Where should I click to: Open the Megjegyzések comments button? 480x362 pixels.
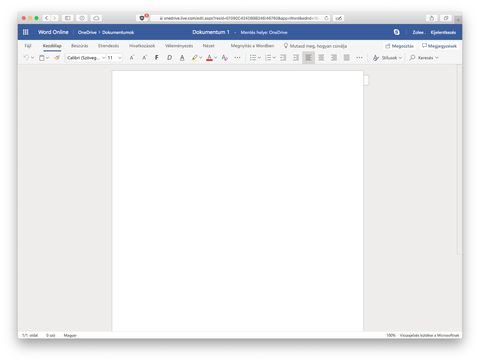coord(439,46)
